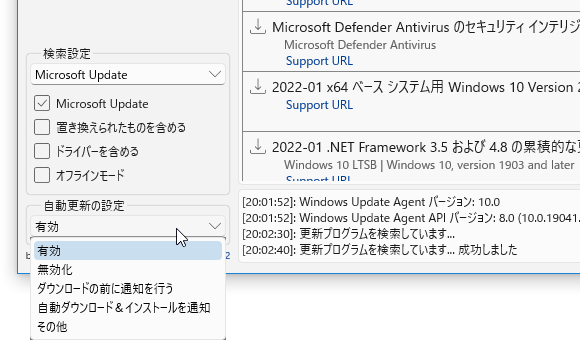Viewport: 580px width, 360px height.
Task: Click the log line 更新プログラムを検索しています... 成功しました
Action: [380, 250]
